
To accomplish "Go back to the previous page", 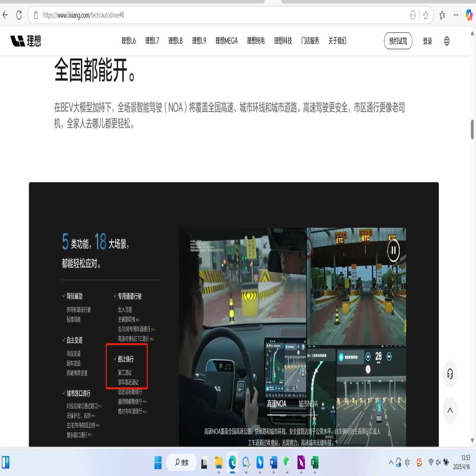I will pos(5,15).
